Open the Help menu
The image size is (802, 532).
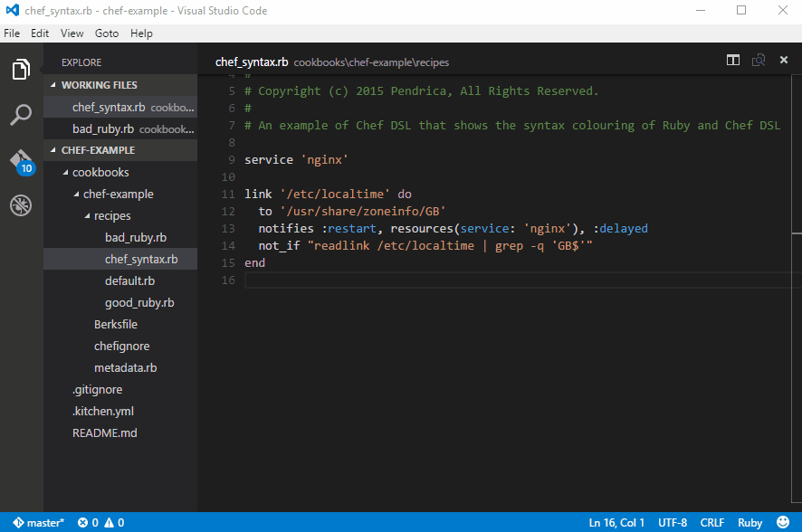pyautogui.click(x=142, y=33)
